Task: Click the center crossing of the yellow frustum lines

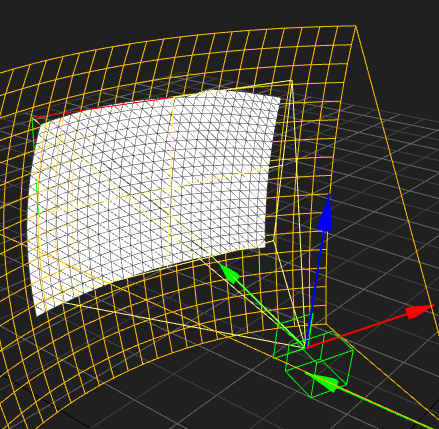Action: 170,188
